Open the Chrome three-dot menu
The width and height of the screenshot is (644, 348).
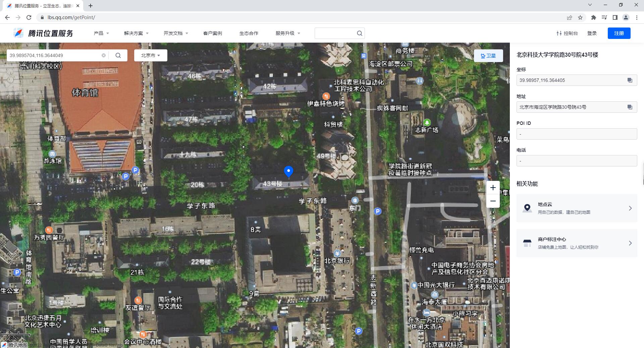click(637, 17)
